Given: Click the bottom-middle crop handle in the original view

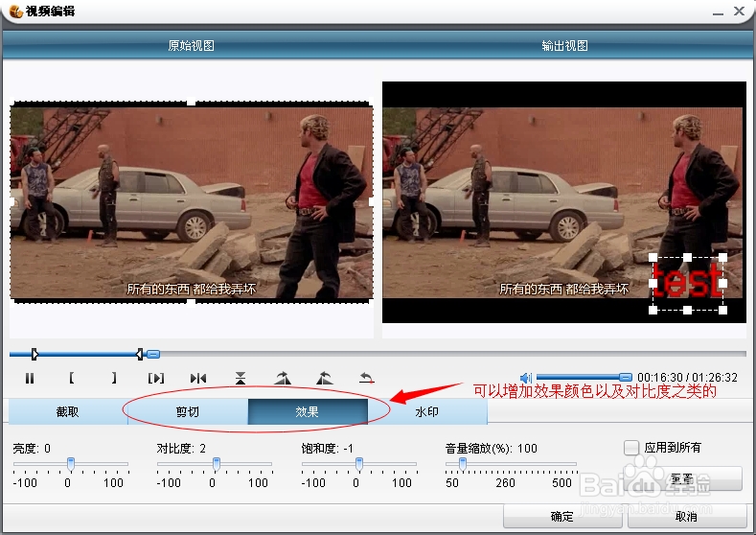Looking at the screenshot, I should point(192,302).
